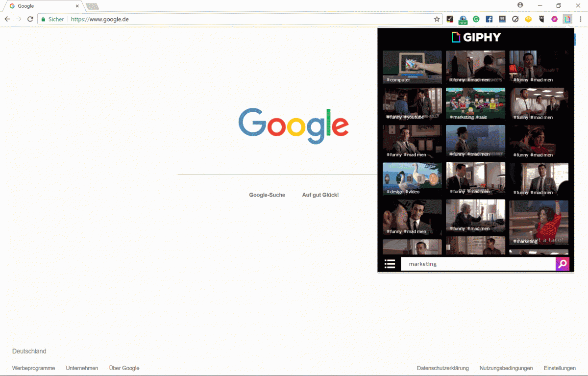Screen dimensions: 588x376
Task: Open the Chrome three-dot menu
Action: point(581,19)
